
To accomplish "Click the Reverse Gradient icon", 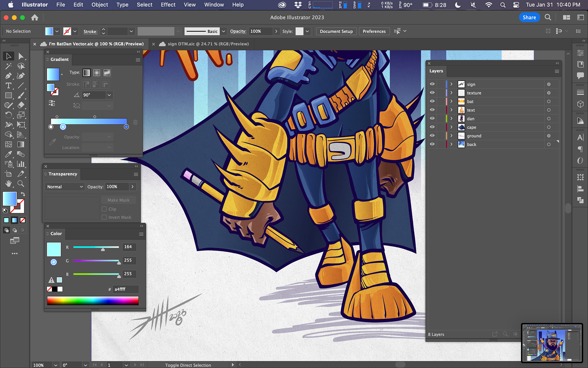I will (x=52, y=103).
